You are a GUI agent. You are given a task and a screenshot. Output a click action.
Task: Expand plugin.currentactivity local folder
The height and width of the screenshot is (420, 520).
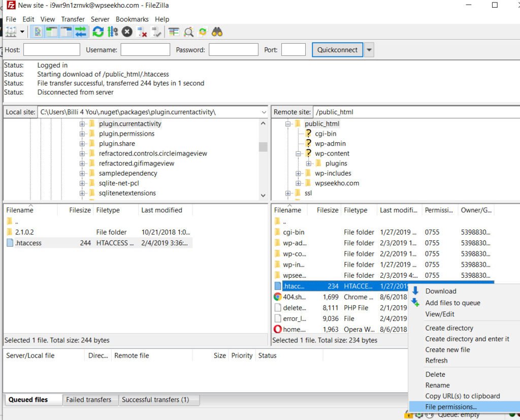pyautogui.click(x=82, y=124)
